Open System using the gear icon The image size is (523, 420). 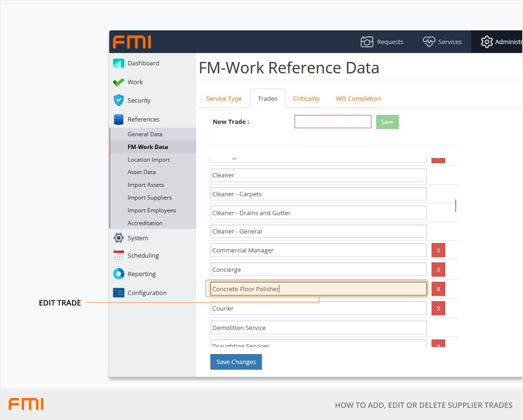coord(119,238)
